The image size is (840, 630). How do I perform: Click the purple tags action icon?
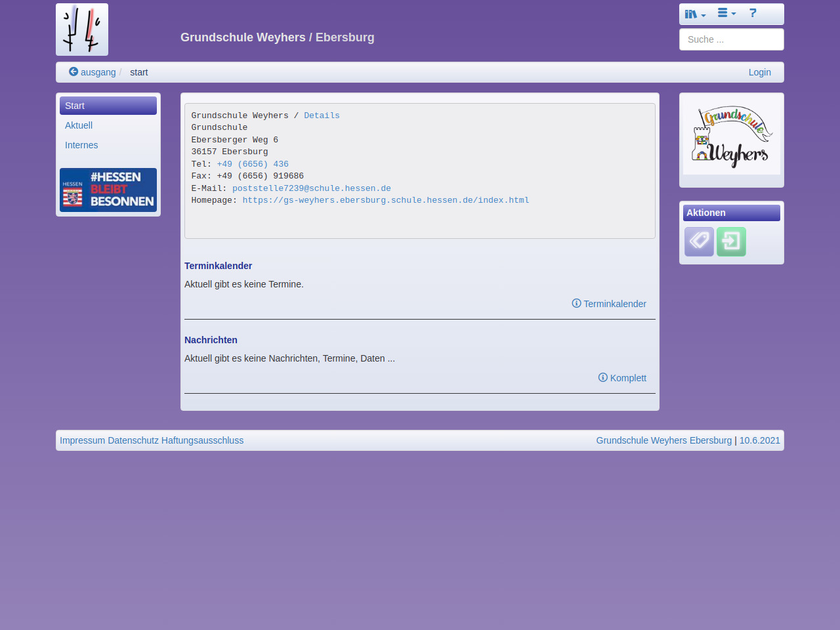(699, 241)
